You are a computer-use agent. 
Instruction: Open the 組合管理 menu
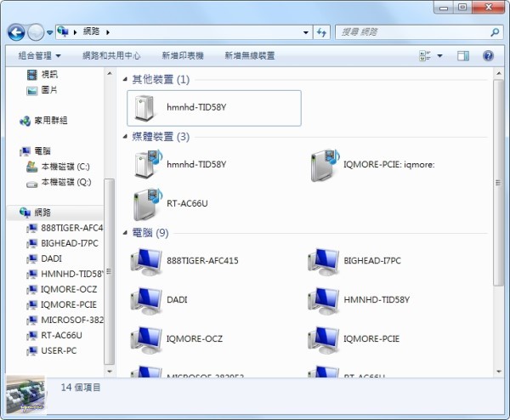(x=39, y=55)
